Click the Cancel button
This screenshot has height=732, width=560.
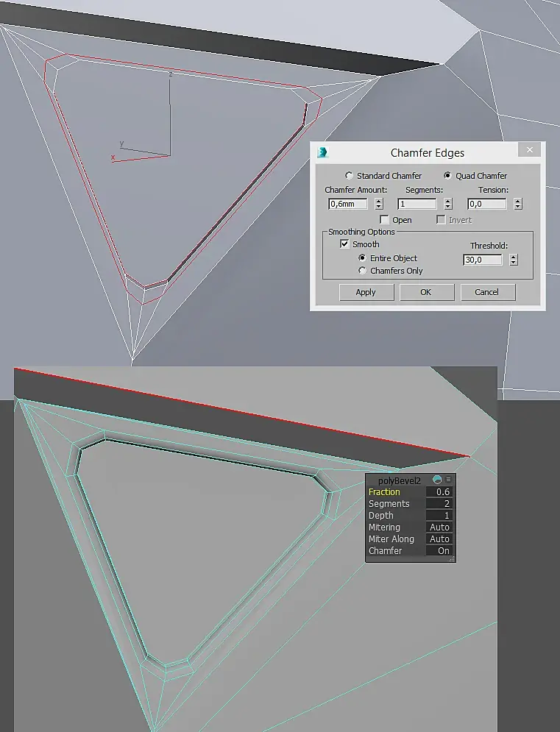click(x=488, y=292)
